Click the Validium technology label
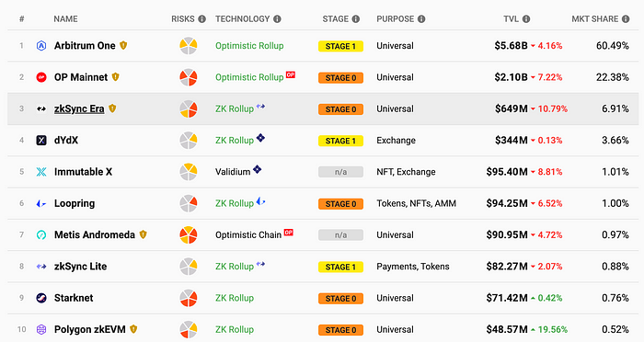Image resolution: width=644 pixels, height=342 pixels. click(233, 172)
